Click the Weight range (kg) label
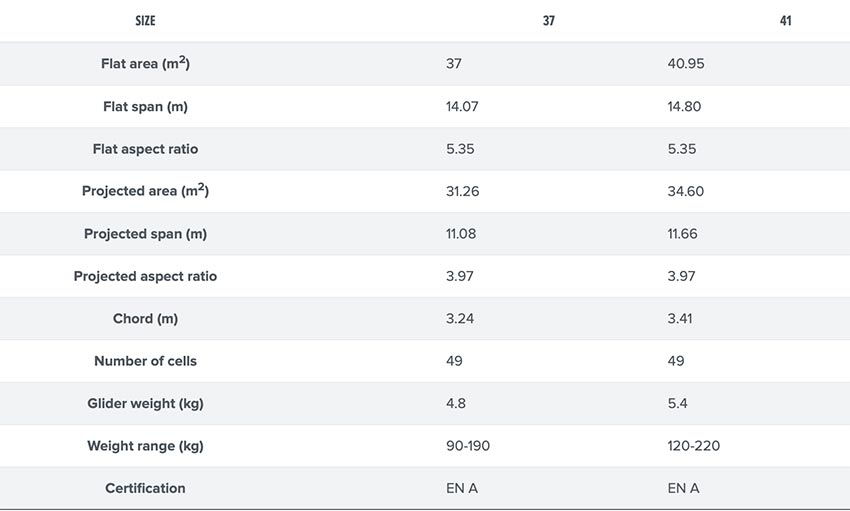The image size is (850, 511). pos(145,446)
